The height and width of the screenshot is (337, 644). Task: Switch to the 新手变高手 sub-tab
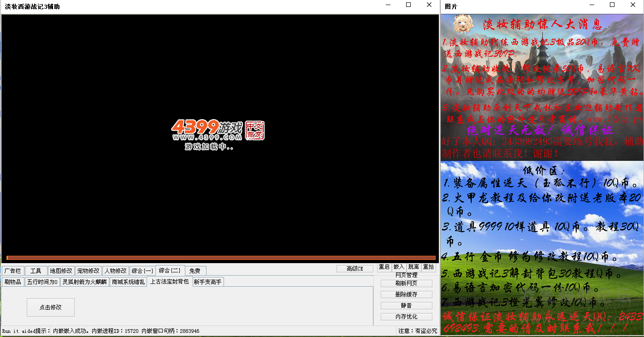click(207, 282)
